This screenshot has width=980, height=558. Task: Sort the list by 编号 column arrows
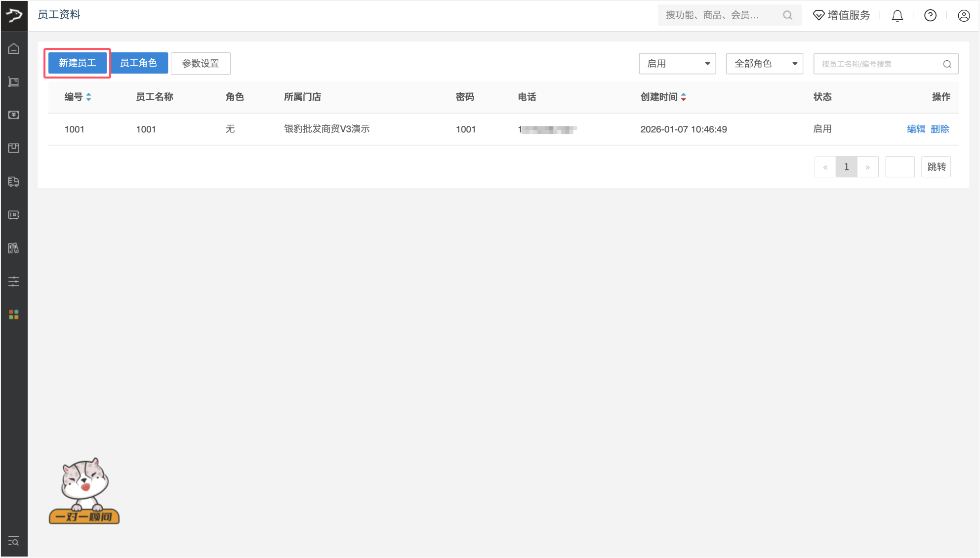[x=88, y=97]
